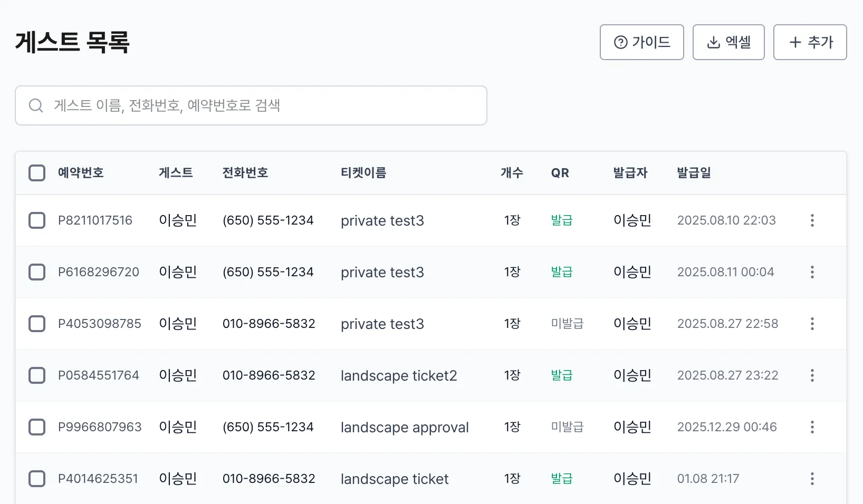
Task: Check the checkbox for reservation P4053098785
Action: [37, 324]
